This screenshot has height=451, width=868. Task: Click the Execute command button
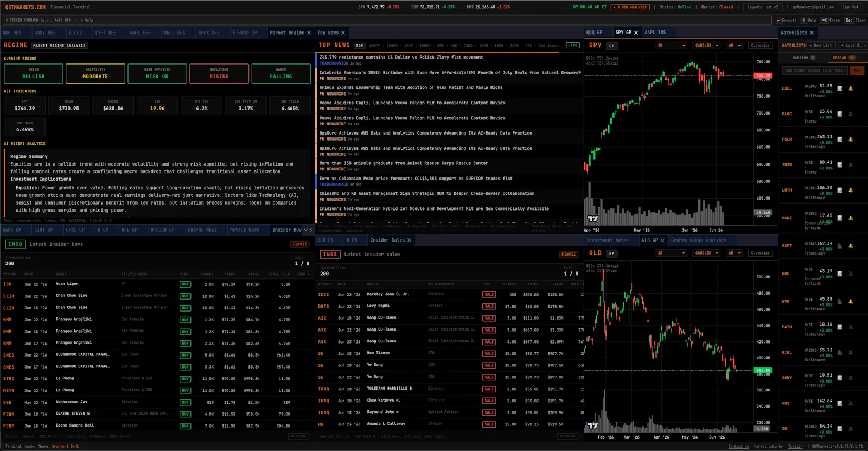pyautogui.click(x=787, y=20)
